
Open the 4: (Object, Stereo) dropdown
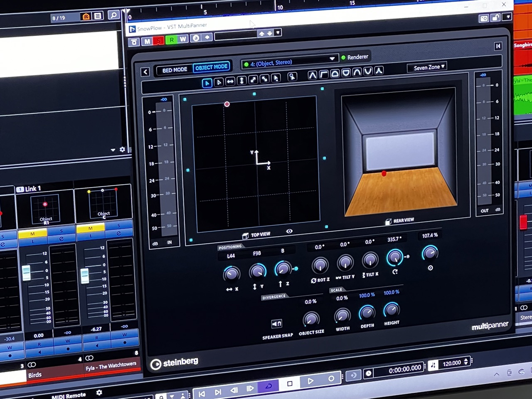[290, 62]
